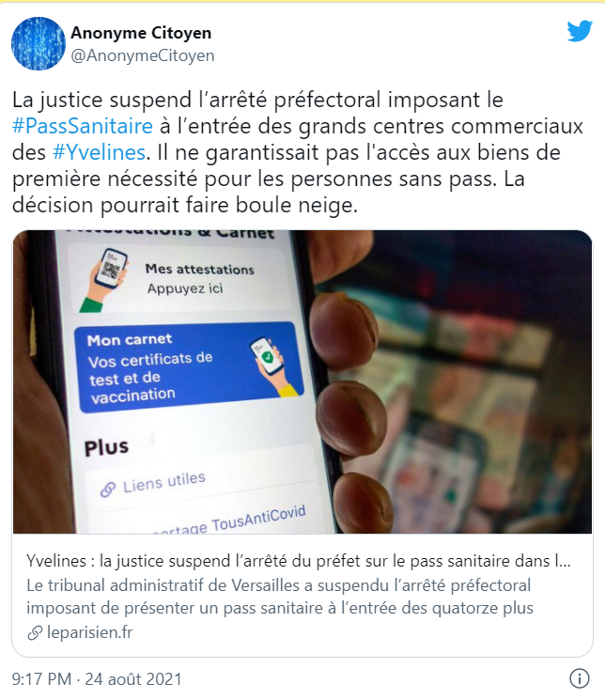Click the Twitter bird logo
The image size is (605, 700).
tap(580, 31)
